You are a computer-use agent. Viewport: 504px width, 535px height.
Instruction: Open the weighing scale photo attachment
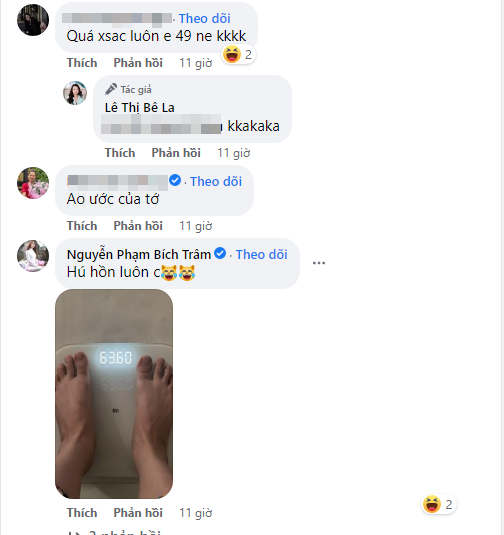pyautogui.click(x=114, y=394)
